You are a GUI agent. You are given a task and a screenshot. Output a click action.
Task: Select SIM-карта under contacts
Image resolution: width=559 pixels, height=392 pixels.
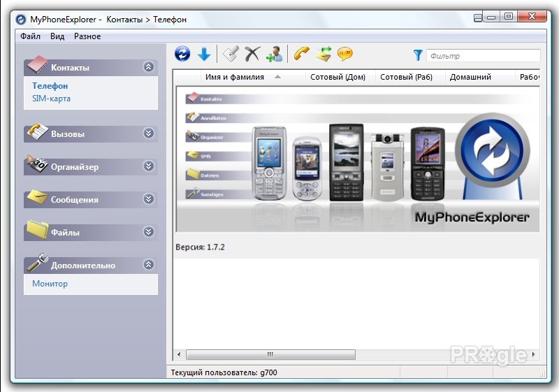[51, 99]
